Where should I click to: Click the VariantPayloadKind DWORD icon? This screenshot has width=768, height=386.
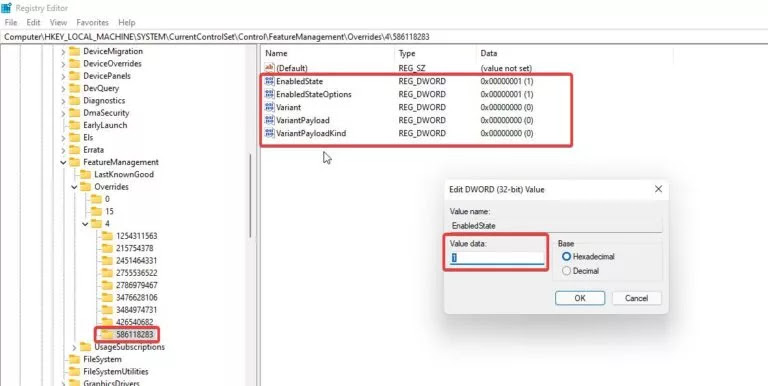(x=269, y=133)
